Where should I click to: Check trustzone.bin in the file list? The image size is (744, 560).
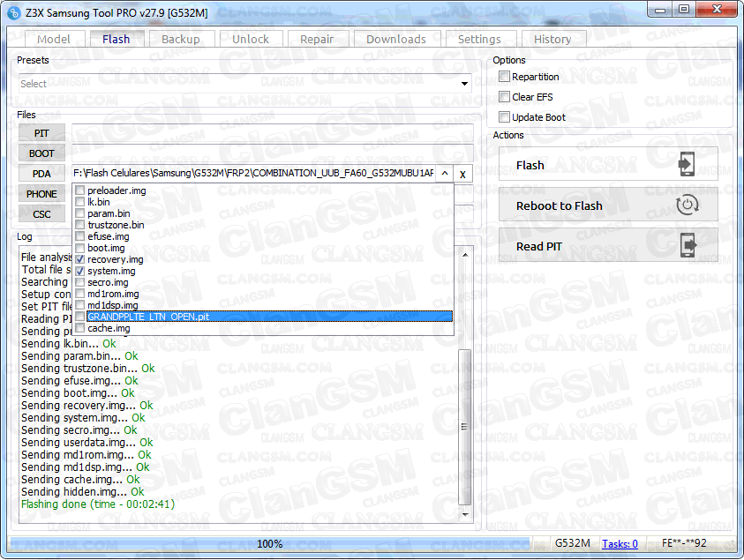[79, 225]
